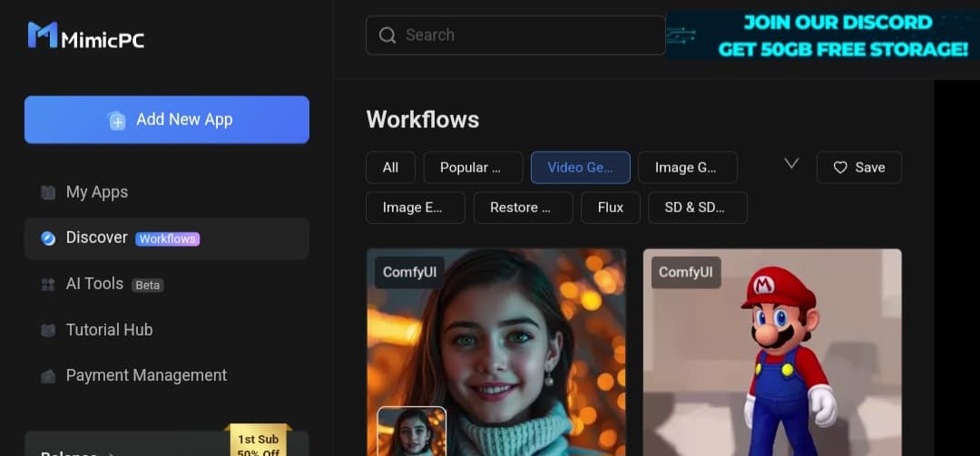Click the search magnifier icon
This screenshot has height=456, width=980.
point(387,35)
